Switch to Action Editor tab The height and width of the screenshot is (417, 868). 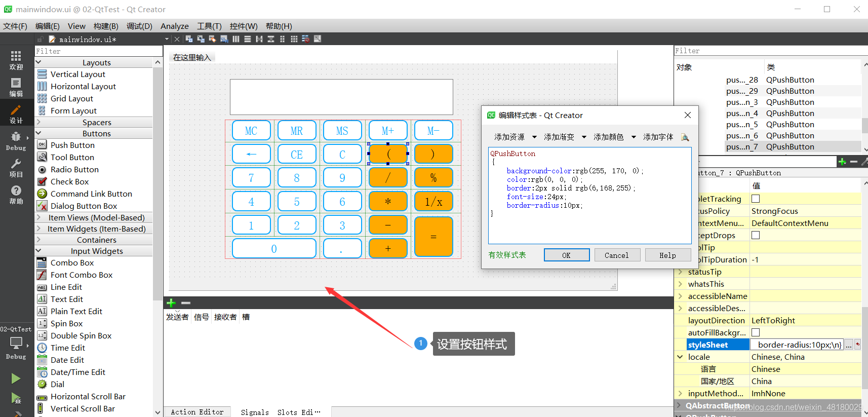tap(197, 412)
